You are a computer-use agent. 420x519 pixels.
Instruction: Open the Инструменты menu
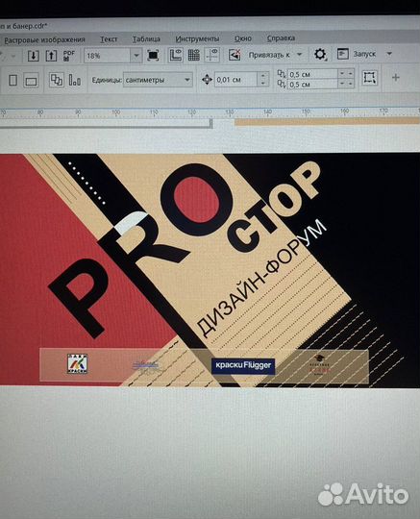(x=197, y=39)
